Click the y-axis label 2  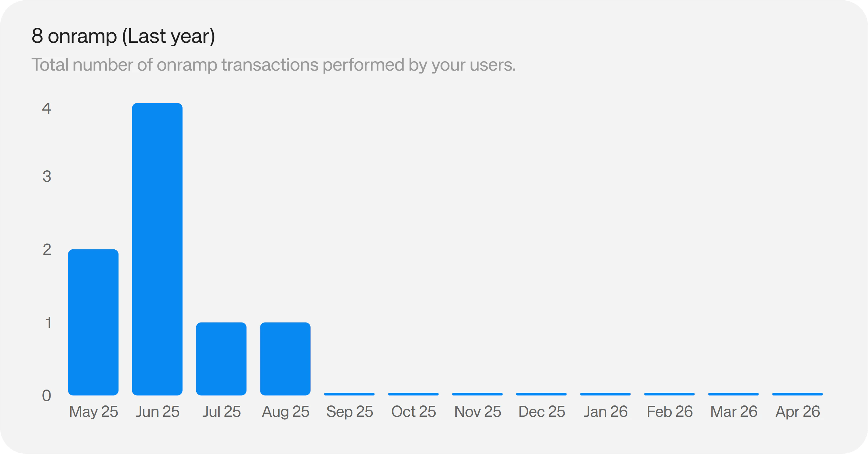pos(47,250)
